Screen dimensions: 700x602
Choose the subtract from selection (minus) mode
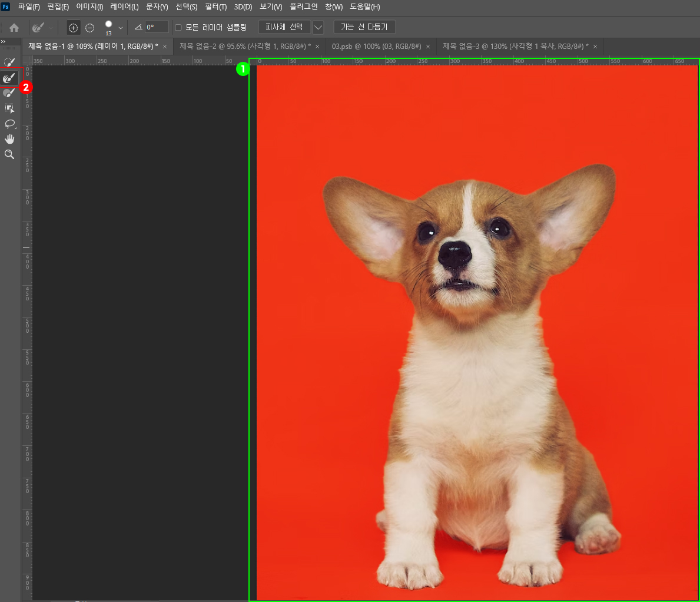89,28
